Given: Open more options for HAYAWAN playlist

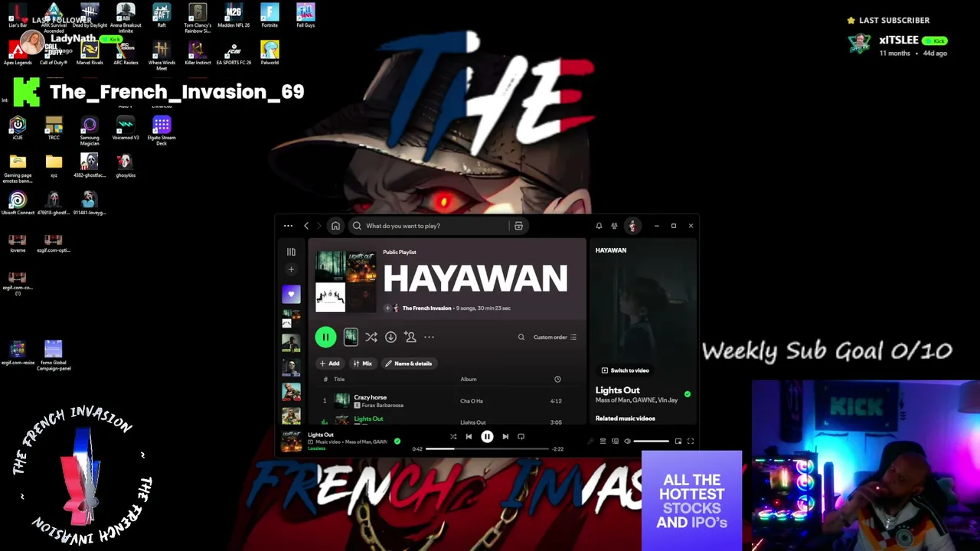Looking at the screenshot, I should tap(430, 337).
